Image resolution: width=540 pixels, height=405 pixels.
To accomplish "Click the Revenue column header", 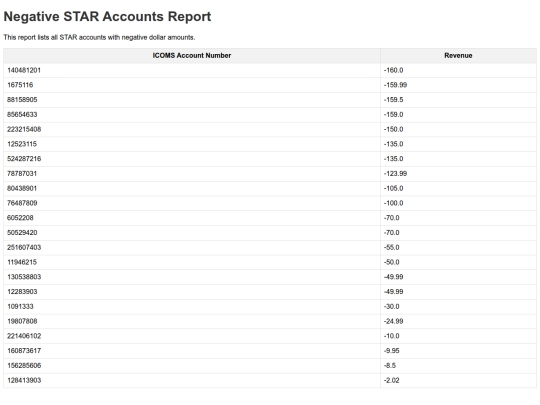I will pyautogui.click(x=458, y=55).
